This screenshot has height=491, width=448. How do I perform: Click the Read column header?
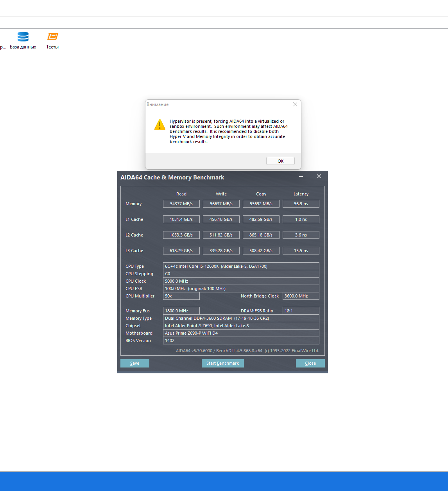pyautogui.click(x=181, y=194)
